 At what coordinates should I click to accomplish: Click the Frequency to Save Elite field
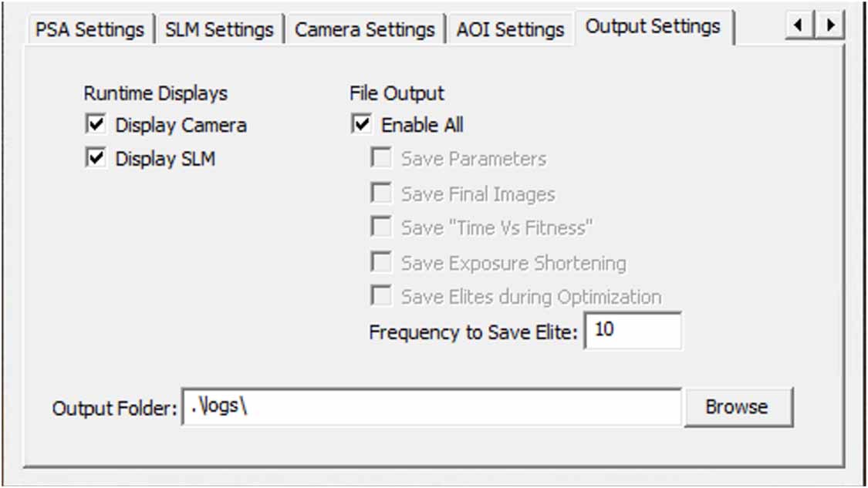[x=633, y=331]
